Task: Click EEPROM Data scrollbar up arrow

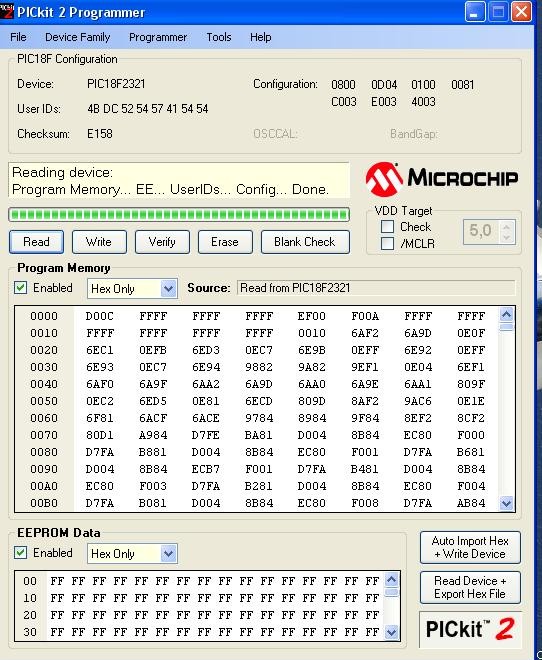Action: click(x=391, y=580)
